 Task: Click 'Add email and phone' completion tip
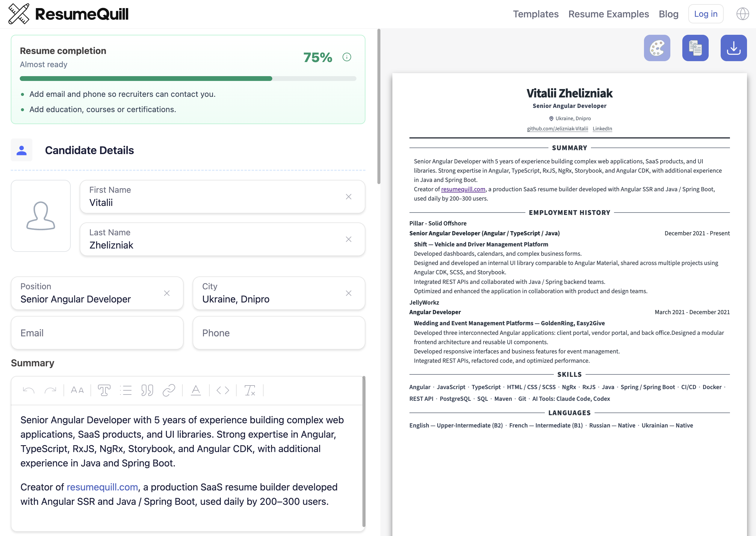[x=122, y=94]
